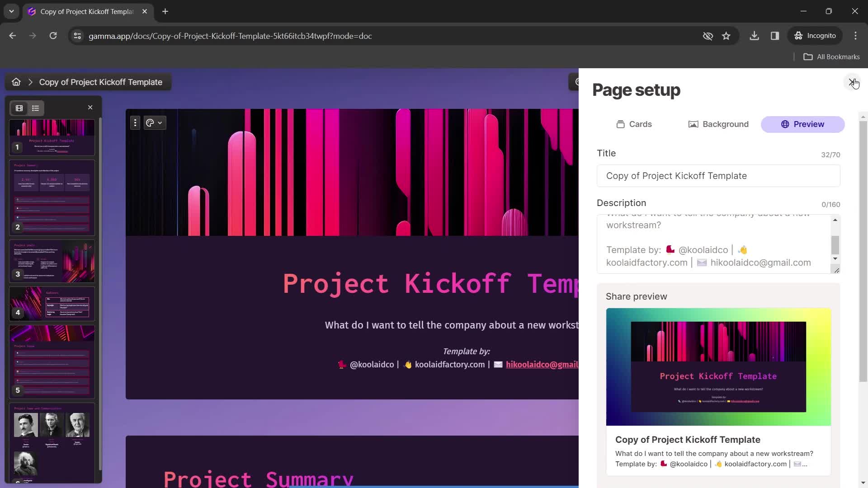Close the Page setup panel
This screenshot has height=488, width=868.
click(x=853, y=82)
